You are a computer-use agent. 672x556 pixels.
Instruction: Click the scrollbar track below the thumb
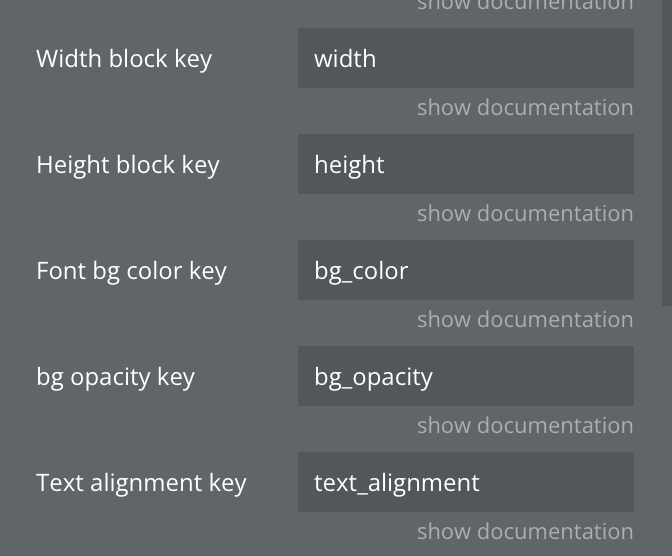click(x=667, y=430)
